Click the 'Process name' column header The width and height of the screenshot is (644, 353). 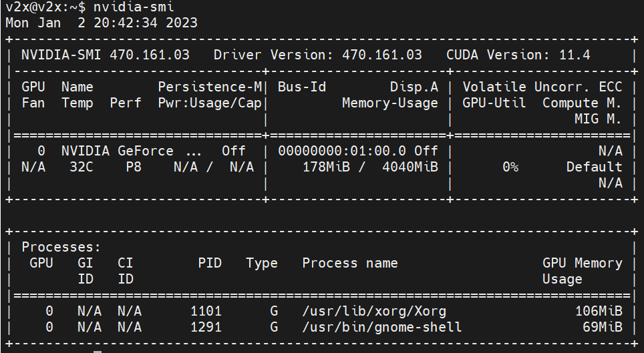[x=350, y=263]
